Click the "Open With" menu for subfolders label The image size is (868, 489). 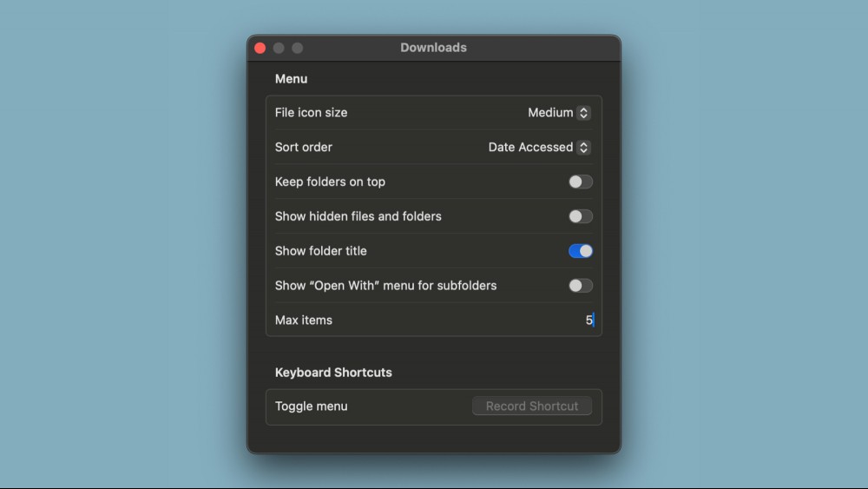(386, 286)
